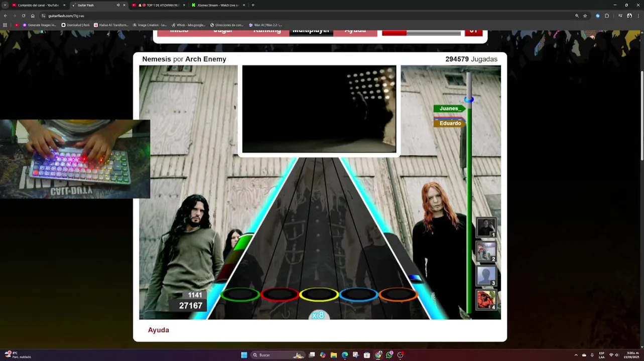This screenshot has height=361, width=644.
Task: Click the red fret button
Action: (280, 295)
